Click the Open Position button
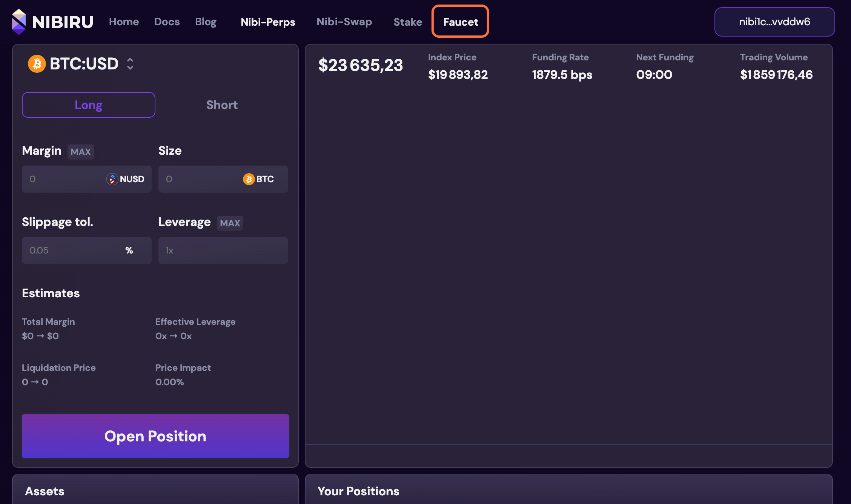 [x=155, y=436]
